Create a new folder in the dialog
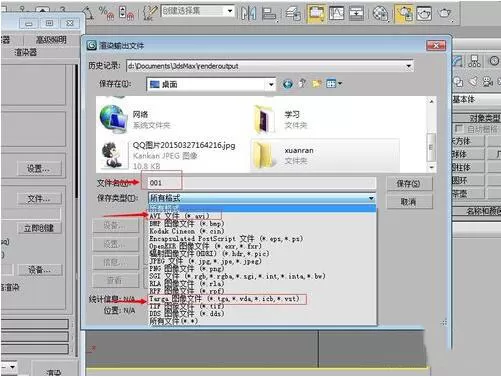Viewport: 501px width, 377px height. pos(317,84)
